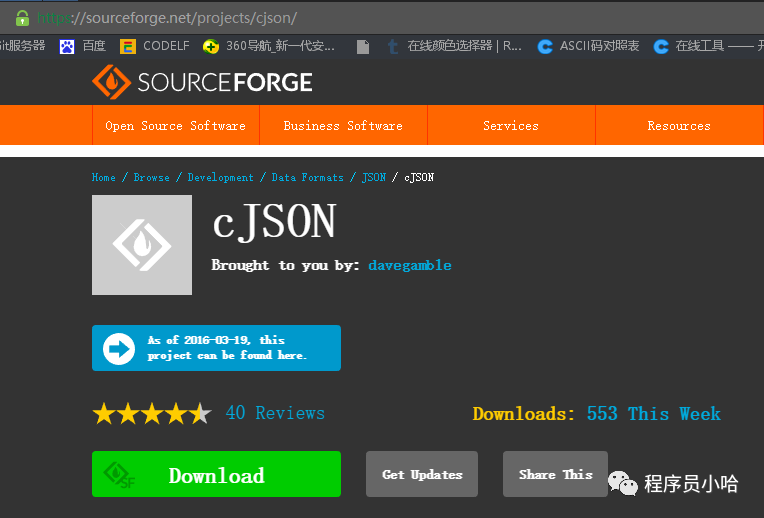Open the 360 navigation bookmark

pos(270,46)
